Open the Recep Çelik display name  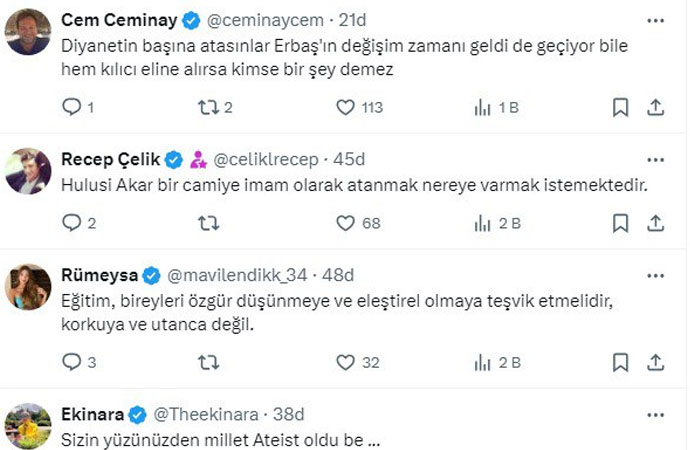109,159
